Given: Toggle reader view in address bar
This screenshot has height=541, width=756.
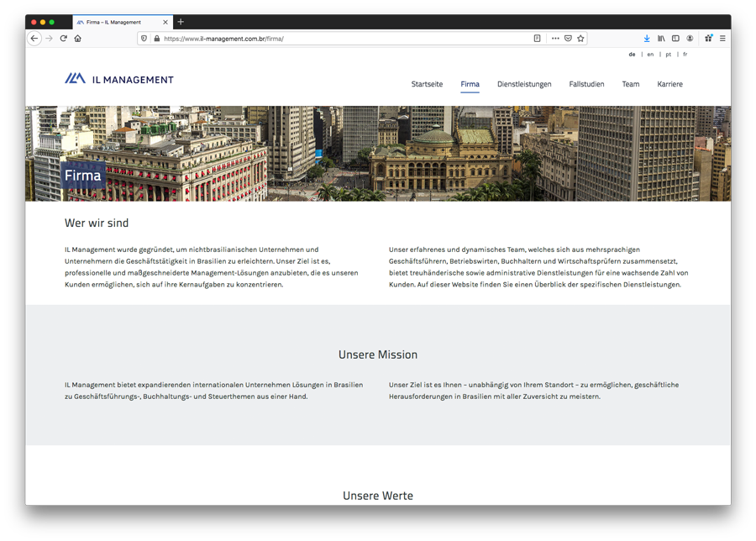Looking at the screenshot, I should 537,39.
